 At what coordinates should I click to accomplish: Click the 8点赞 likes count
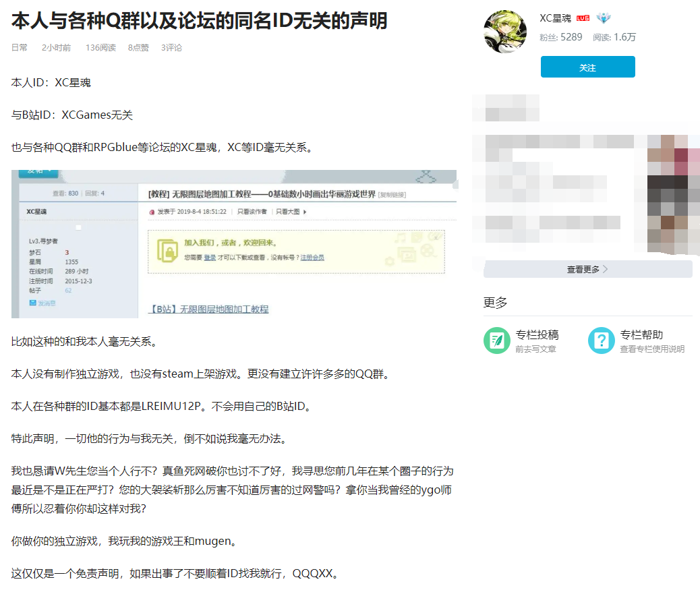coord(138,48)
